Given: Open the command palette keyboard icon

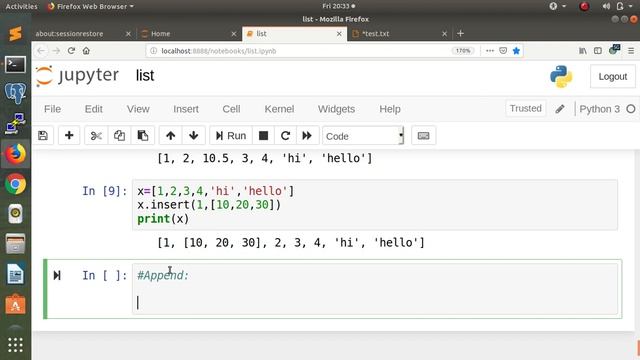Looking at the screenshot, I should 423,136.
